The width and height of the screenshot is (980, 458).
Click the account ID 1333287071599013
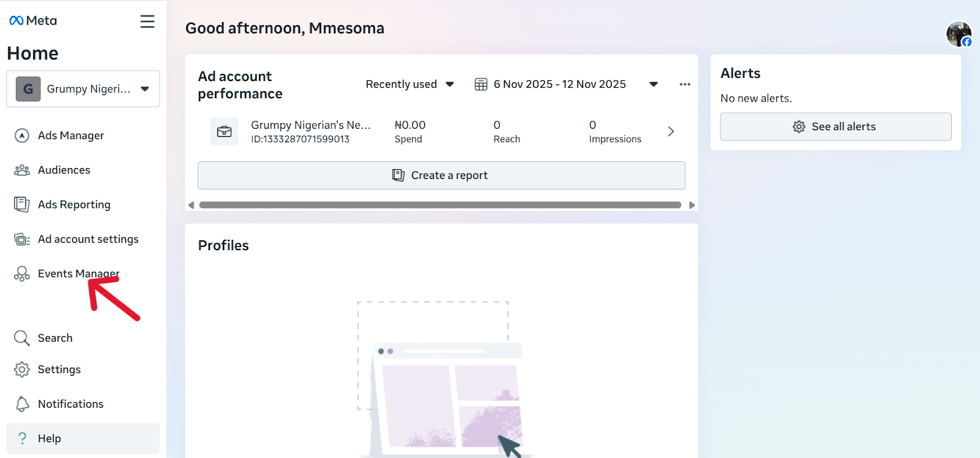pos(300,139)
